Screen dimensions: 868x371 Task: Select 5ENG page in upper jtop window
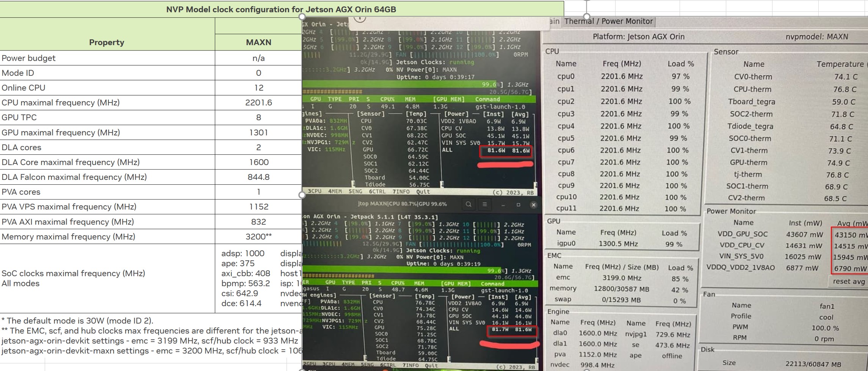tap(356, 191)
